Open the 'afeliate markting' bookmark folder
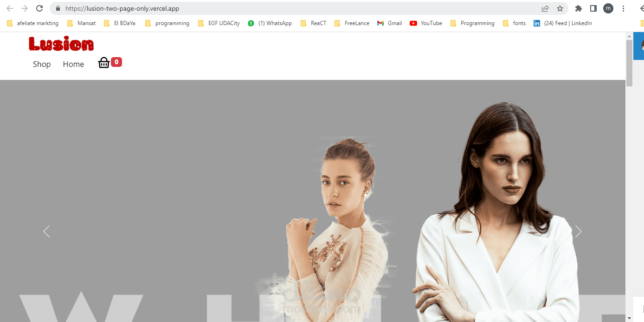This screenshot has width=644, height=322. click(x=32, y=23)
